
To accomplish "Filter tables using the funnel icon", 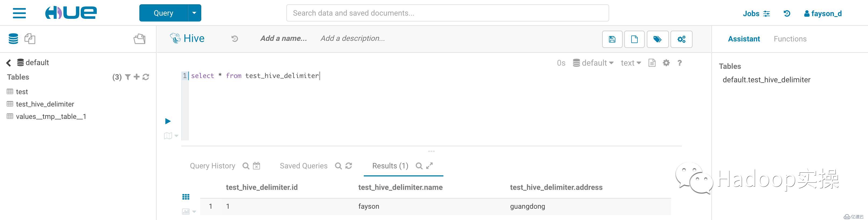I will point(128,77).
